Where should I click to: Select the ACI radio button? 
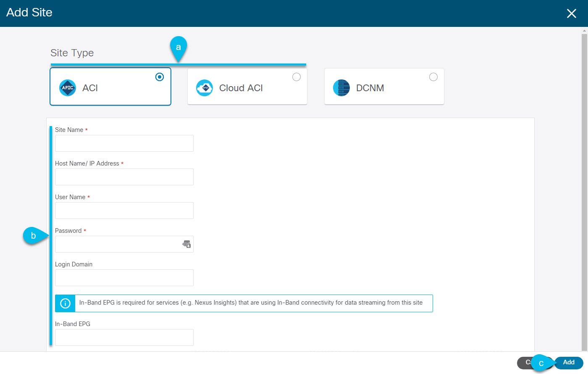160,77
